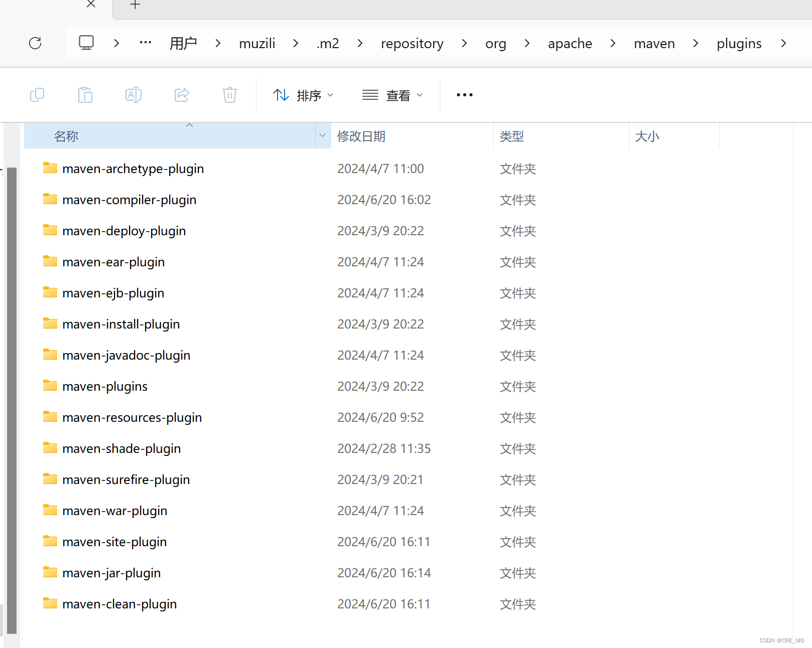812x648 pixels.
Task: Click date 2024/2/28 11:35
Action: point(384,449)
